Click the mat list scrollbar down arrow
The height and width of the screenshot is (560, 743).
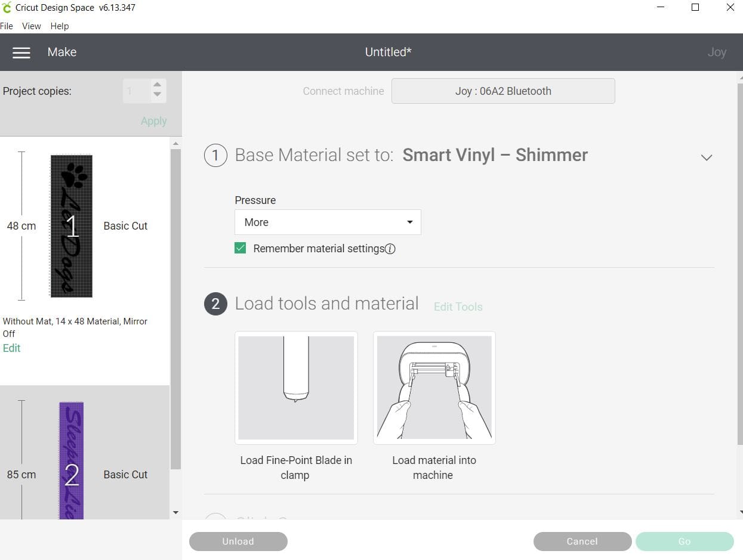tap(175, 512)
